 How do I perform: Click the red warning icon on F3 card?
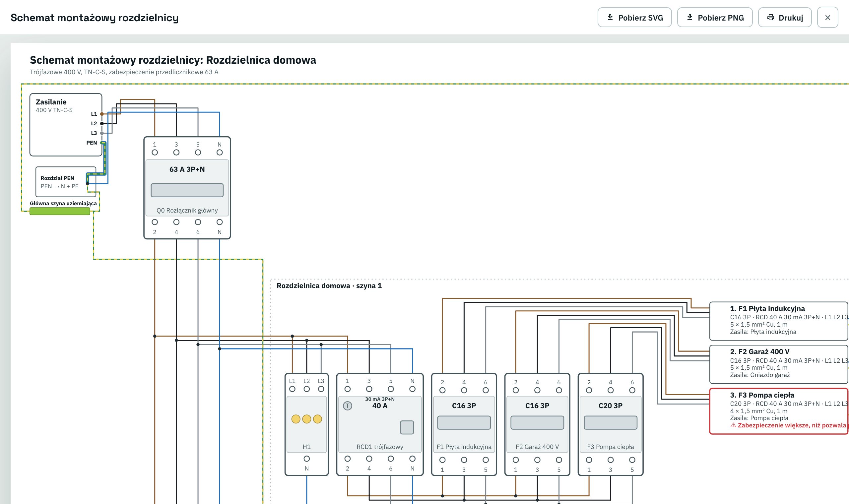(x=733, y=425)
